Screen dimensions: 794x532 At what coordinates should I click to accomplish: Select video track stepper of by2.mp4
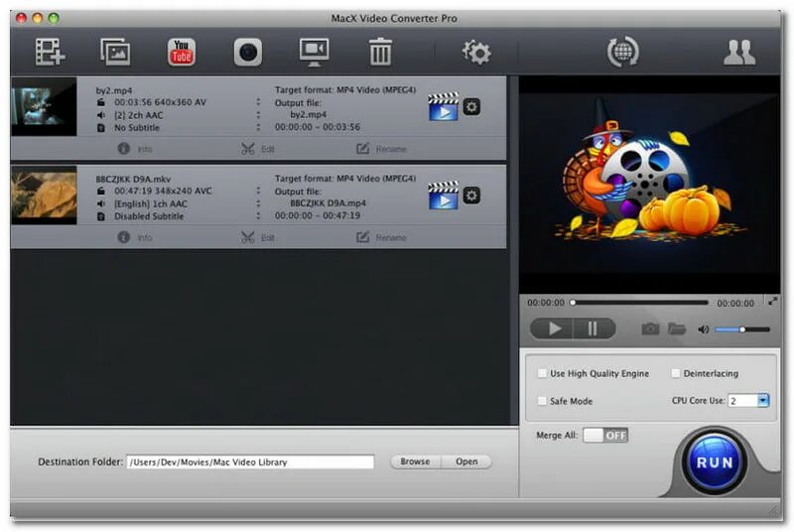pyautogui.click(x=258, y=102)
